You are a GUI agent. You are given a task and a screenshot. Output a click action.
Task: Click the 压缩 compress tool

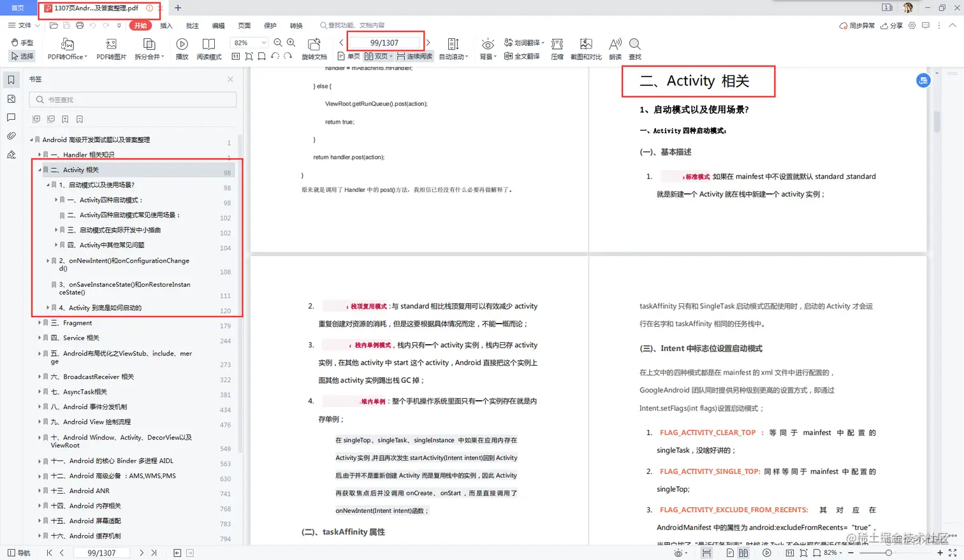pyautogui.click(x=557, y=49)
